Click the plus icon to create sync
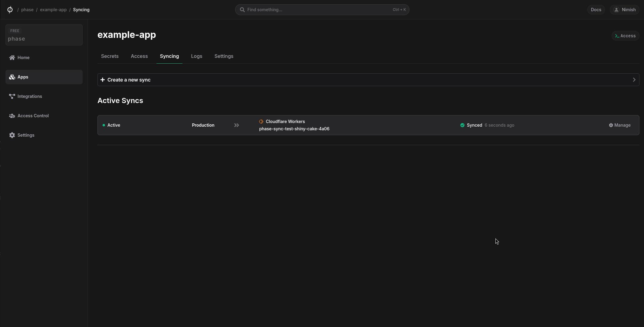This screenshot has width=644, height=327. pyautogui.click(x=103, y=80)
